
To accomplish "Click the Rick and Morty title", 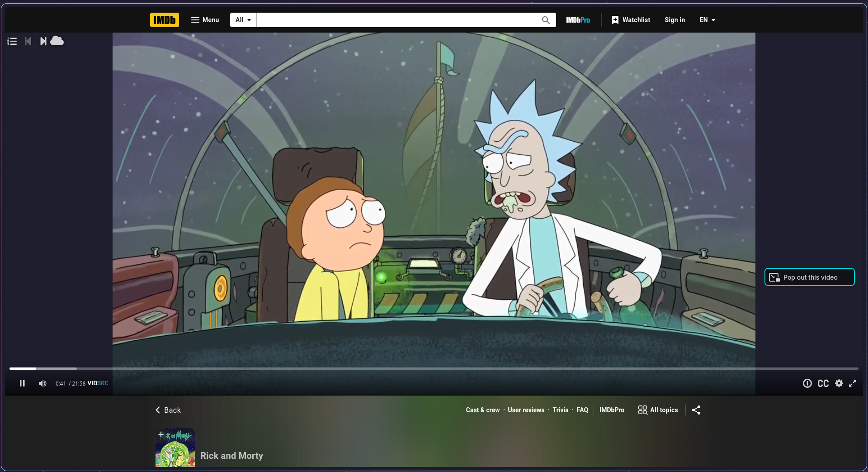I will click(231, 456).
